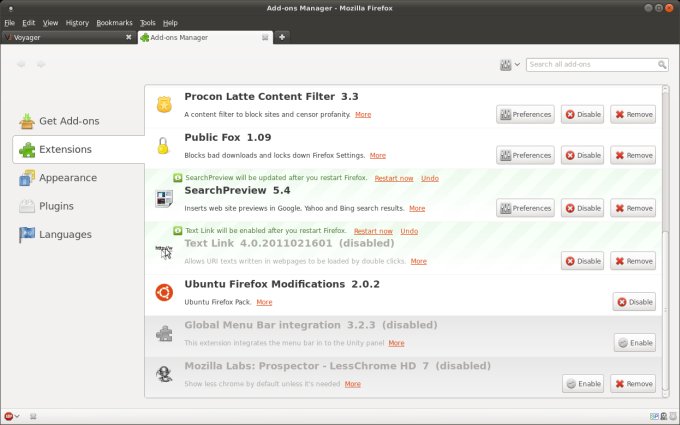Viewport: 680px width, 425px height.
Task: Open the Help menu
Action: click(170, 23)
